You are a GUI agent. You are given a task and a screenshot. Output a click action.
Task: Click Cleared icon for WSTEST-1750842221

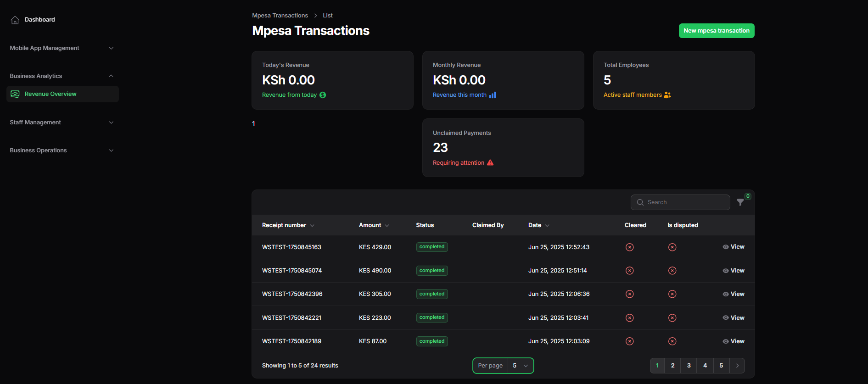tap(630, 318)
